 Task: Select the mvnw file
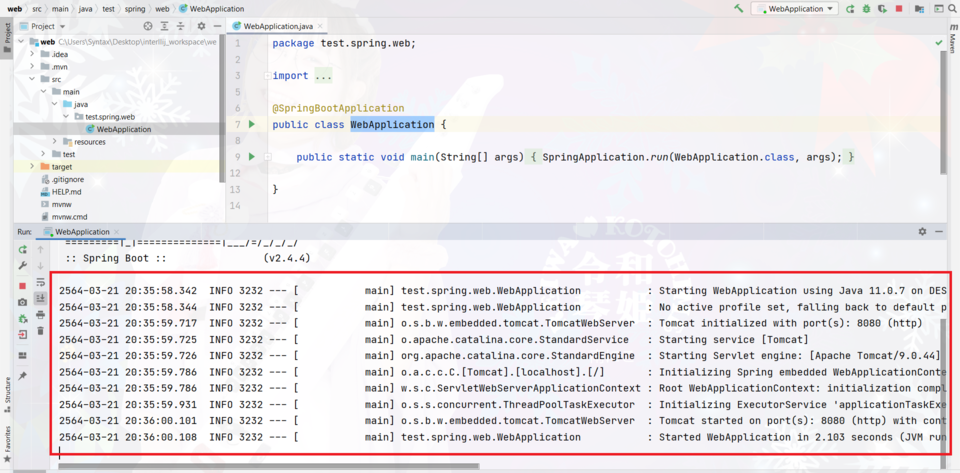point(57,204)
